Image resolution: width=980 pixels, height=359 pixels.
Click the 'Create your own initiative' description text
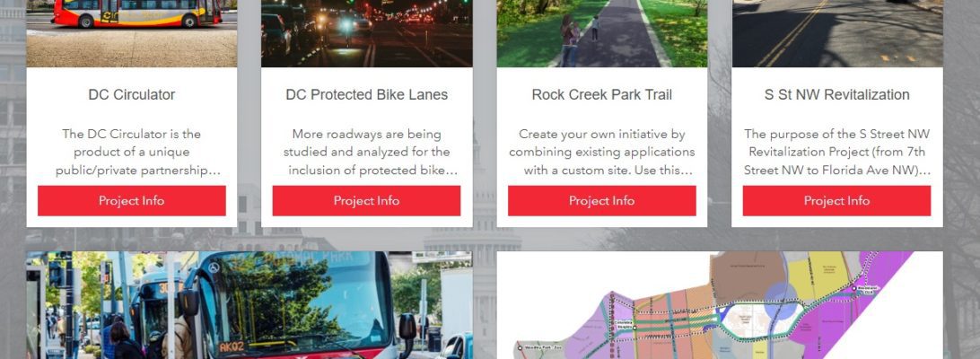click(602, 152)
